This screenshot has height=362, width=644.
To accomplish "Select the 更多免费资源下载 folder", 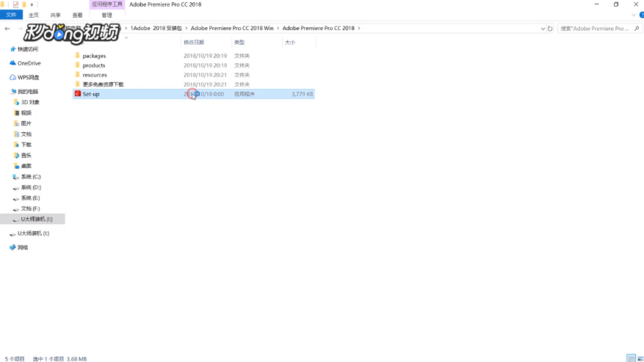I will pyautogui.click(x=103, y=84).
